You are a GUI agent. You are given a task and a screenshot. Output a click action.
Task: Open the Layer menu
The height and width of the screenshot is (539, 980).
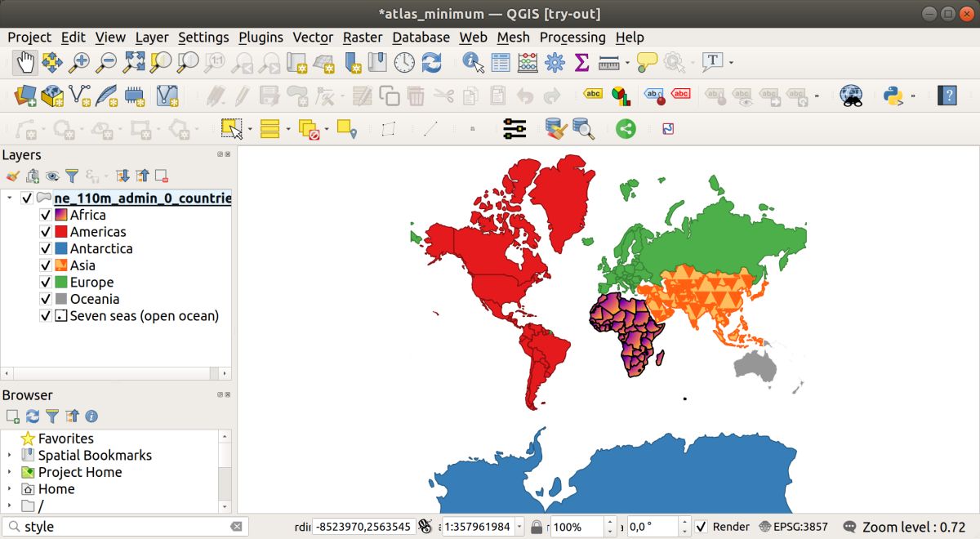(x=152, y=37)
